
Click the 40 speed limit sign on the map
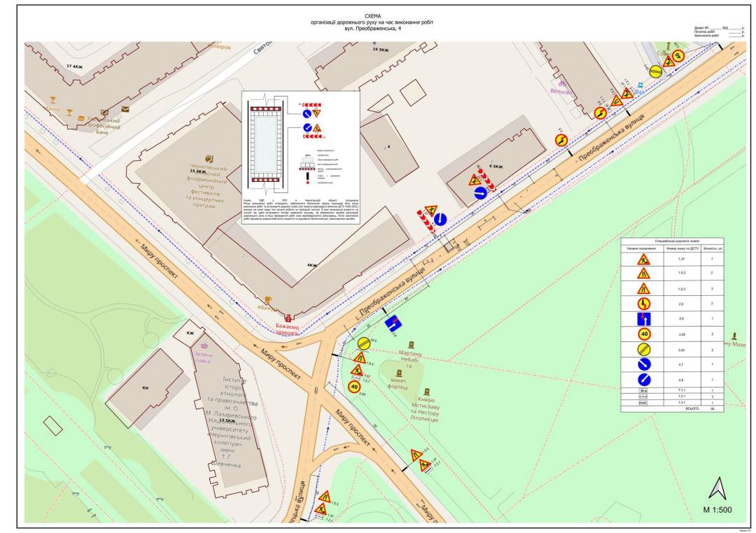(354, 386)
